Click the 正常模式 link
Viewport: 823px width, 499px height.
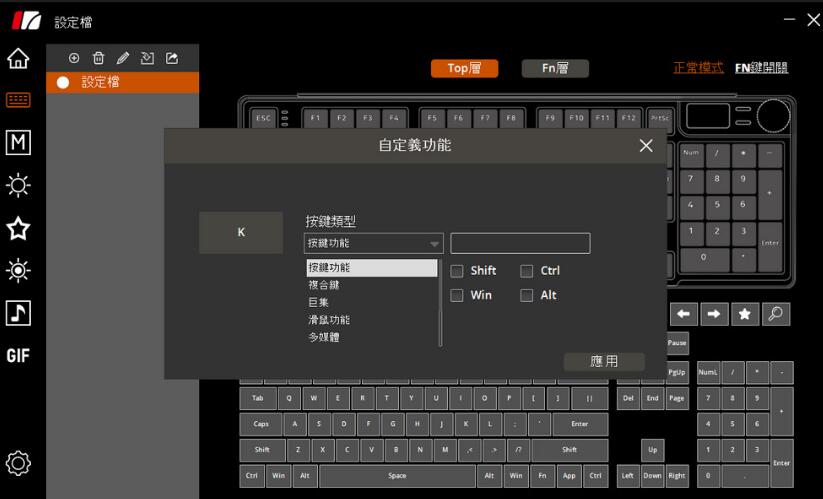698,68
